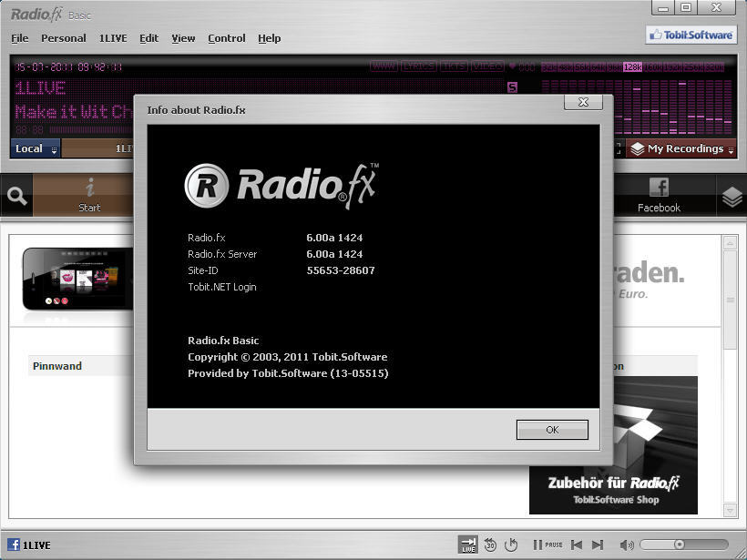
Task: Mute the speaker volume icon
Action: point(627,545)
